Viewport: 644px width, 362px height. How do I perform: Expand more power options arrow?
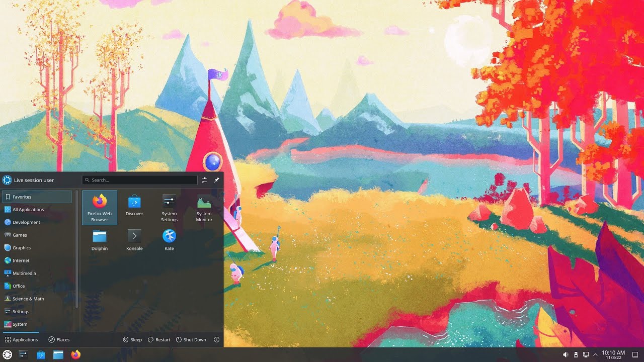[217, 339]
